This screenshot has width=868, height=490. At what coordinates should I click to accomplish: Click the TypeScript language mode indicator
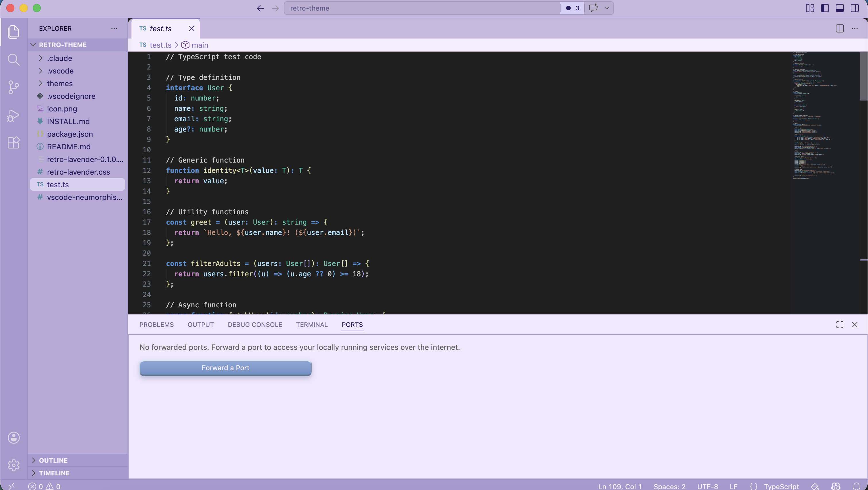pos(781,486)
